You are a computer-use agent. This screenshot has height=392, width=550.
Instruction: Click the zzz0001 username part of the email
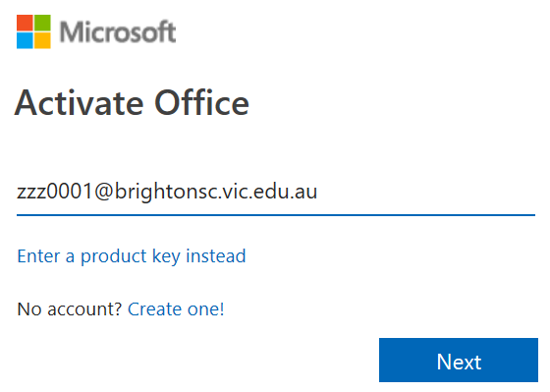(x=55, y=193)
